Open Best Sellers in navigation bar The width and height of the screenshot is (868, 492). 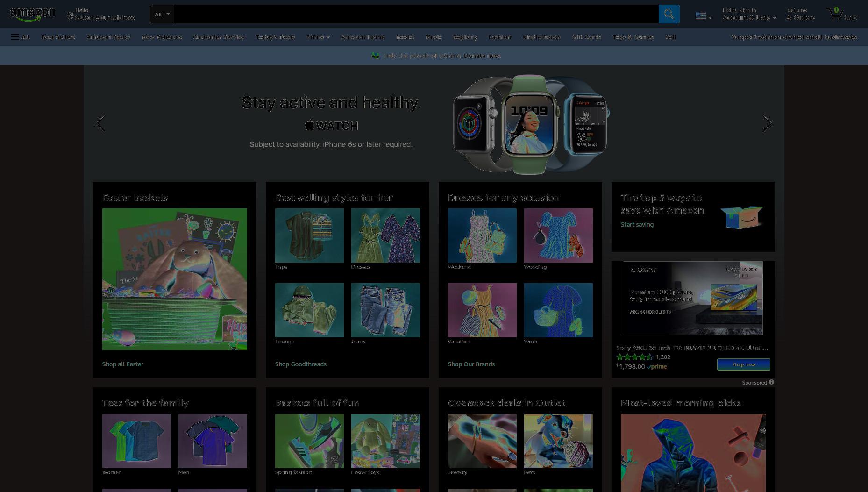[x=58, y=37]
